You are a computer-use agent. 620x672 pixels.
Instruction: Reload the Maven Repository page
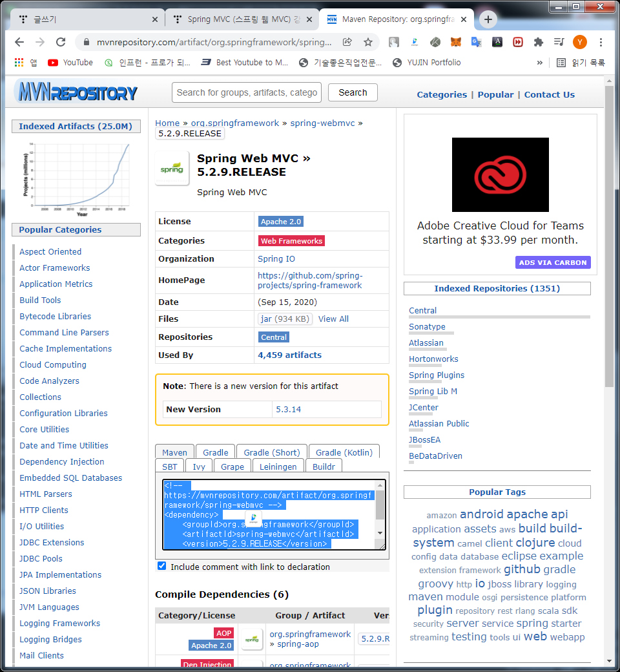click(61, 42)
